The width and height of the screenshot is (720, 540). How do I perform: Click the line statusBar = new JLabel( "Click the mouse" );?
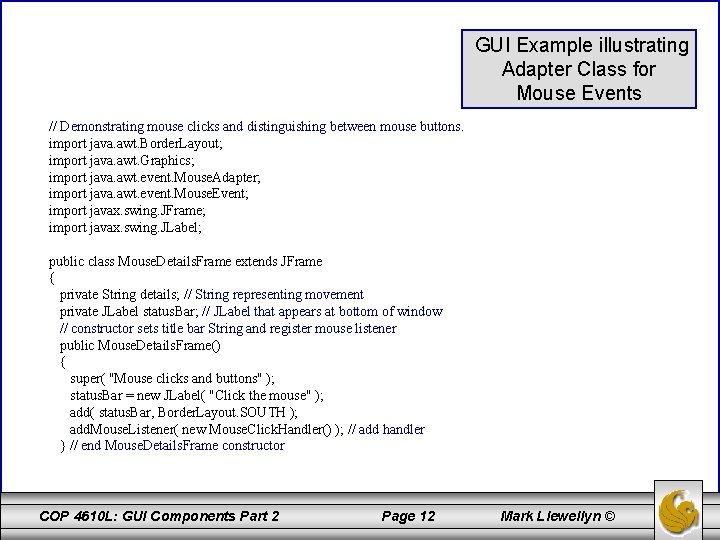coord(197,395)
